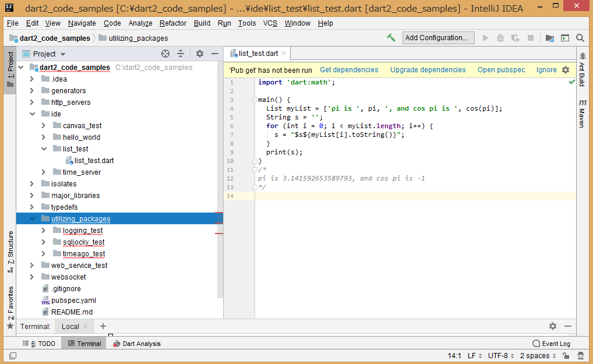Viewport: 593px width, 364px height.
Task: Click the 14:1 caret position indicator
Action: pyautogui.click(x=454, y=356)
